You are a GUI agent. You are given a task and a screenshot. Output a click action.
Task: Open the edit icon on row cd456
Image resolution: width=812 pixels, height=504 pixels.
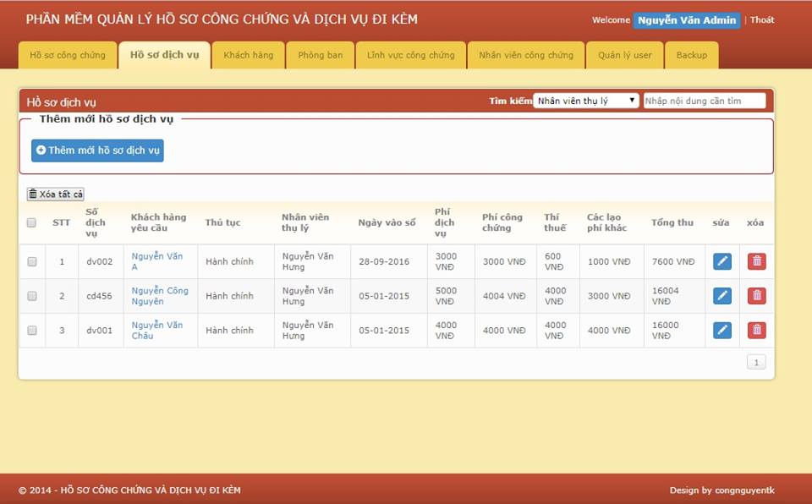(x=721, y=295)
